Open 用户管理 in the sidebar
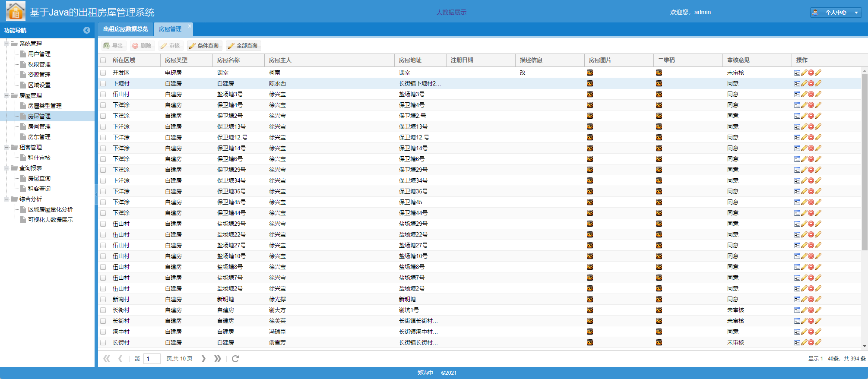Screen dimensions: 868x379 click(39, 54)
